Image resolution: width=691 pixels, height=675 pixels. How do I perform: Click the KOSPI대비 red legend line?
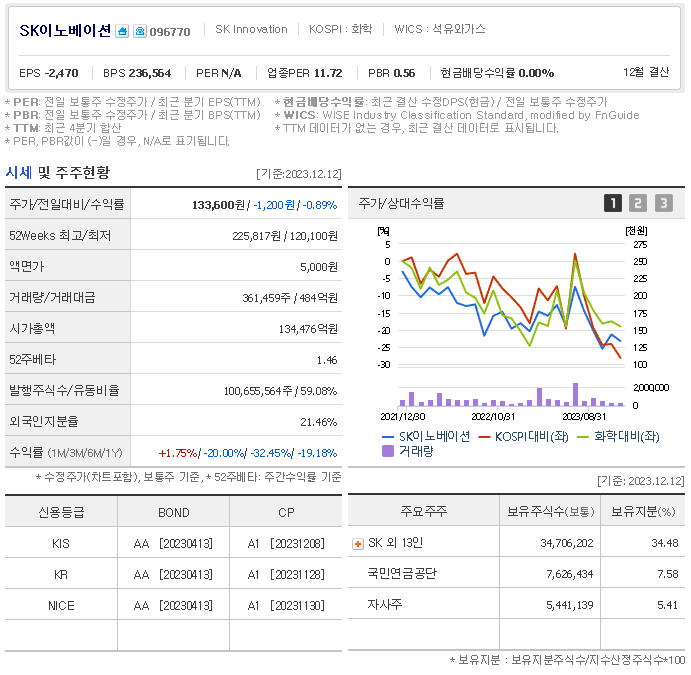click(484, 437)
